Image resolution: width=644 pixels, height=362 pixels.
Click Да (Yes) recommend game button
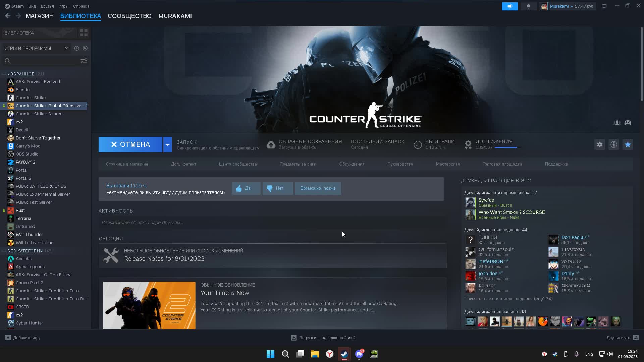click(x=246, y=188)
